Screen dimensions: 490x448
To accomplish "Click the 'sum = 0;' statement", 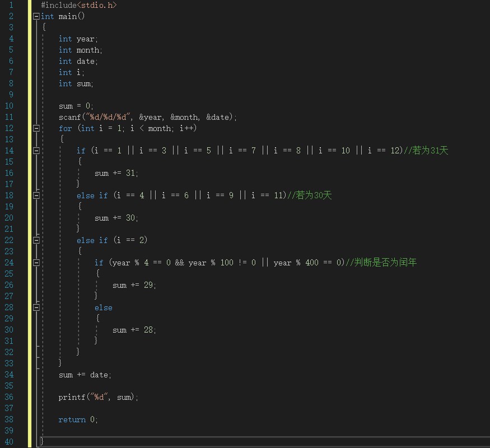I will click(76, 106).
